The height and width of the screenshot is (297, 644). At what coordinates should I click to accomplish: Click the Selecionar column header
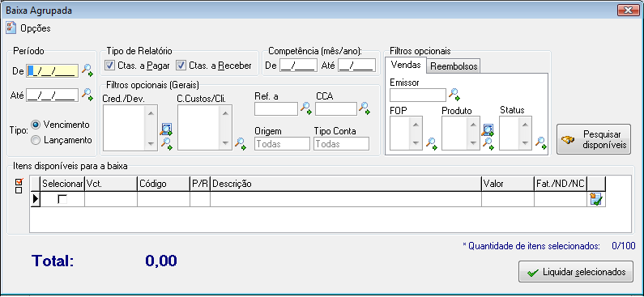click(x=62, y=185)
